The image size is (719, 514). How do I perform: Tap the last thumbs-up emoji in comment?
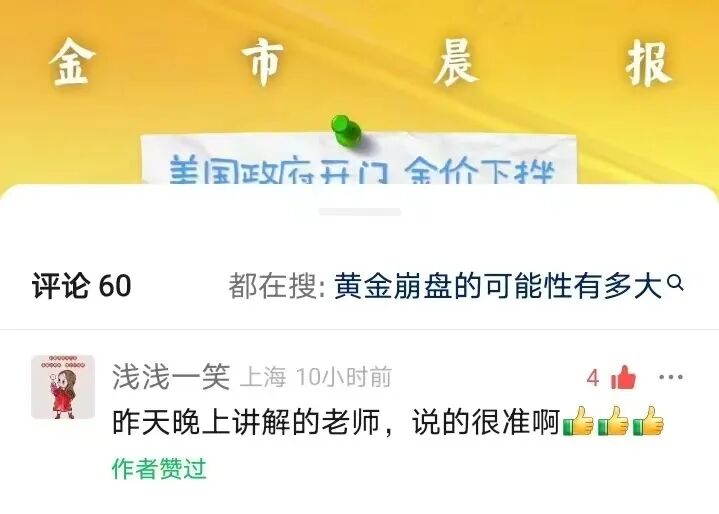(x=648, y=421)
